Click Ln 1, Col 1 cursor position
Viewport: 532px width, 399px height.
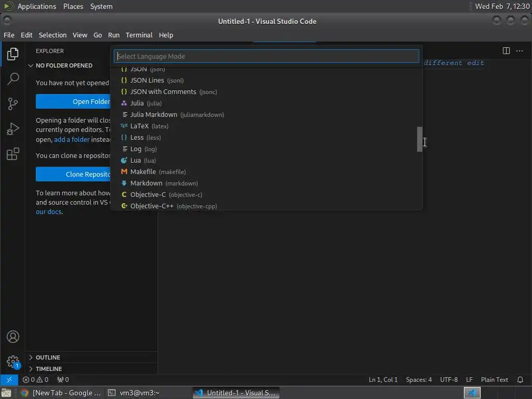(383, 380)
